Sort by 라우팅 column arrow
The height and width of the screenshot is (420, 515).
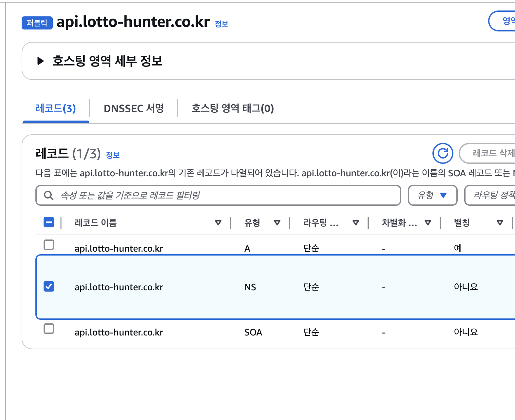coord(356,223)
